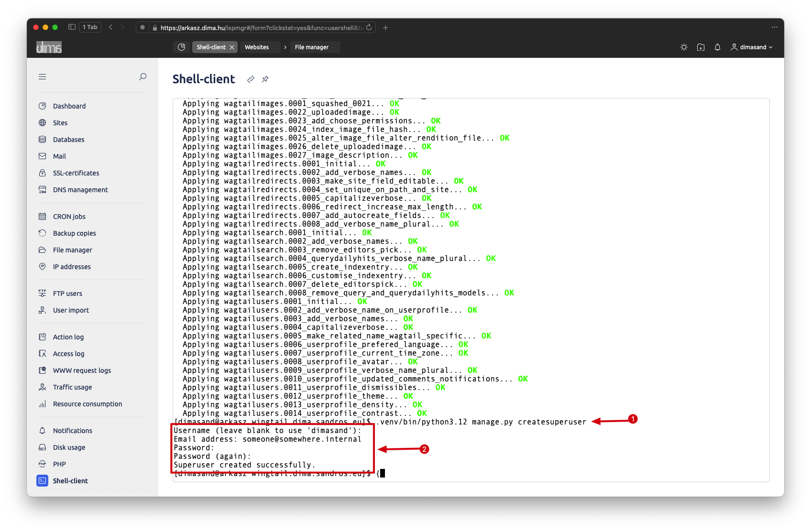Copy link icon next to Shell-client title
This screenshot has height=532, width=811.
tap(251, 79)
